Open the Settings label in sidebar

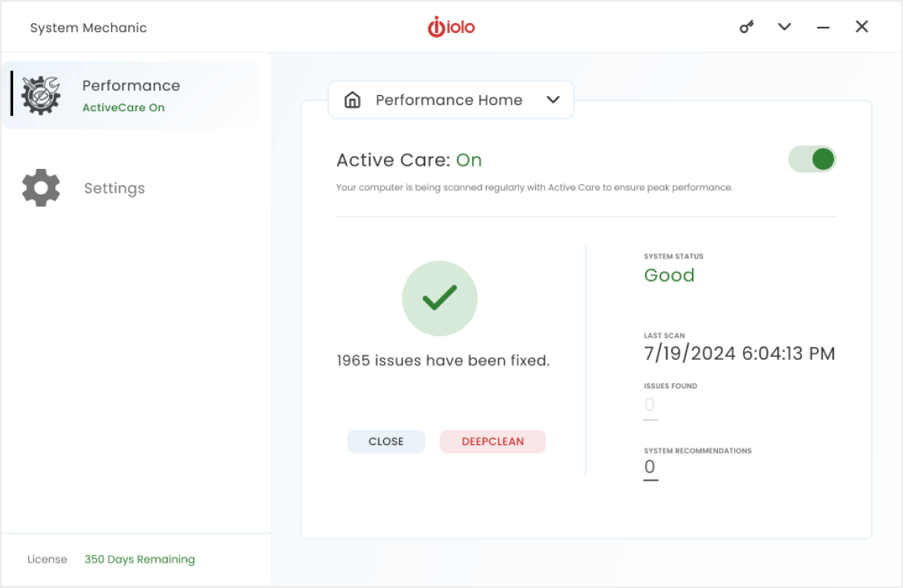point(114,188)
